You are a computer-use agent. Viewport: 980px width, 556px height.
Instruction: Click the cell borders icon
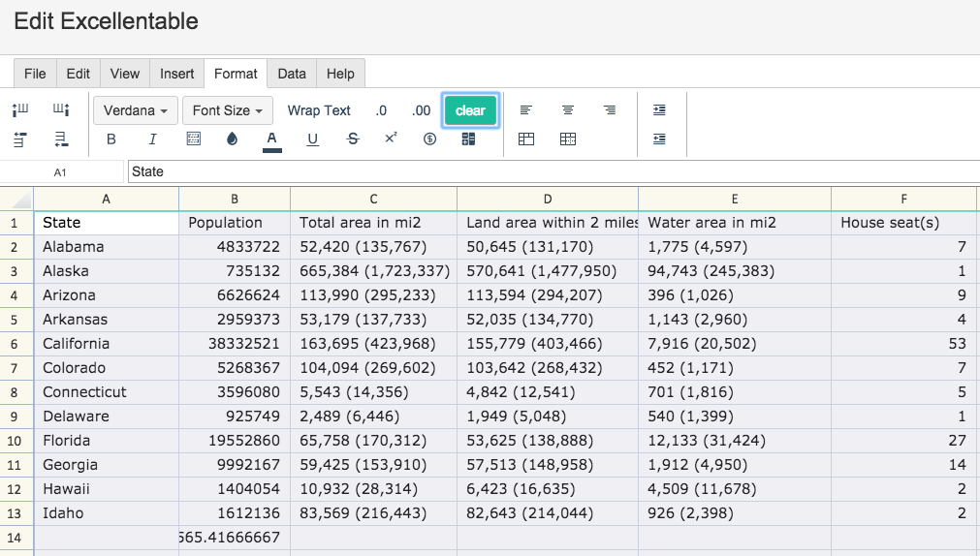point(194,139)
